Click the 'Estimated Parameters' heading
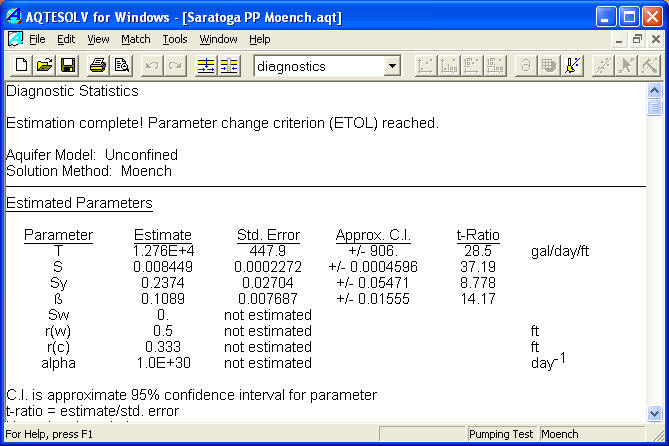Viewport: 669px width, 446px height. click(79, 203)
